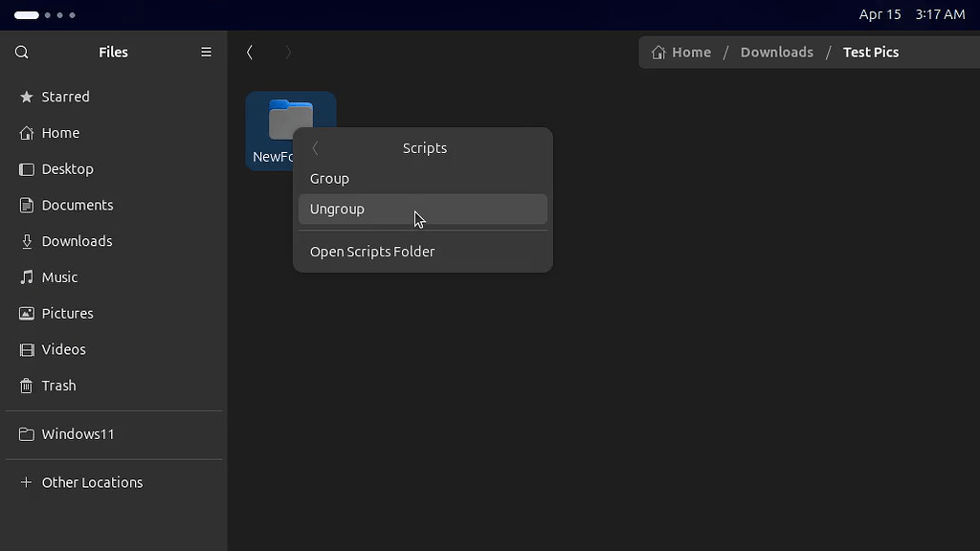
Task: Choose Open Scripts Folder
Action: (x=372, y=252)
